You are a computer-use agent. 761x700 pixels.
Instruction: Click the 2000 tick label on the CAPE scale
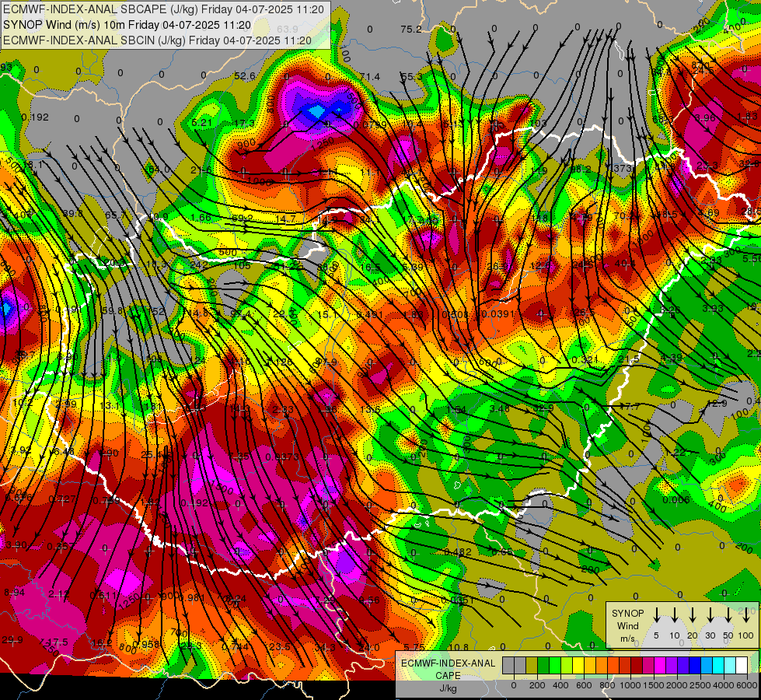pyautogui.click(x=677, y=685)
